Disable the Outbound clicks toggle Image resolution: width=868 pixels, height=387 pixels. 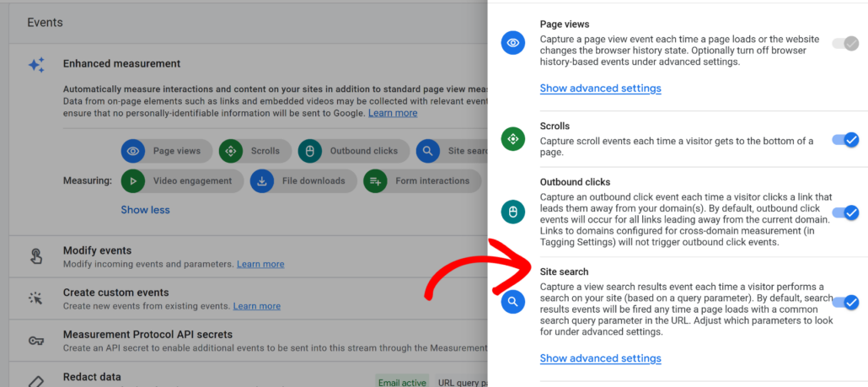pyautogui.click(x=845, y=212)
